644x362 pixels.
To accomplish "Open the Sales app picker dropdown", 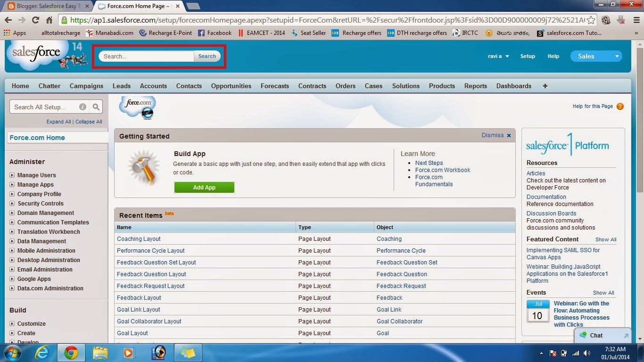I will (617, 56).
